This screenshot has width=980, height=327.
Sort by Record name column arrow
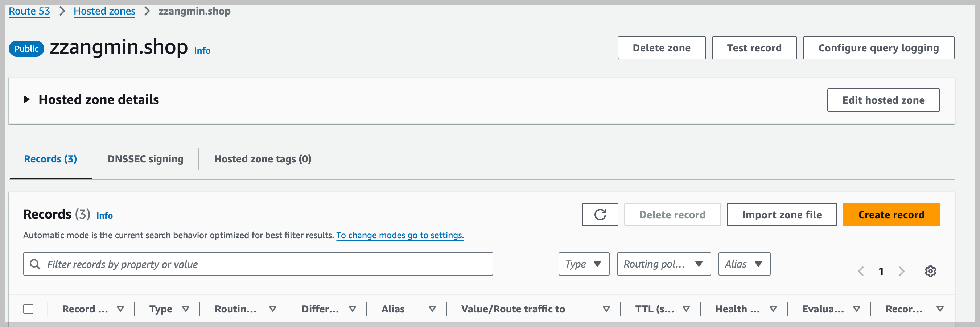pos(120,309)
